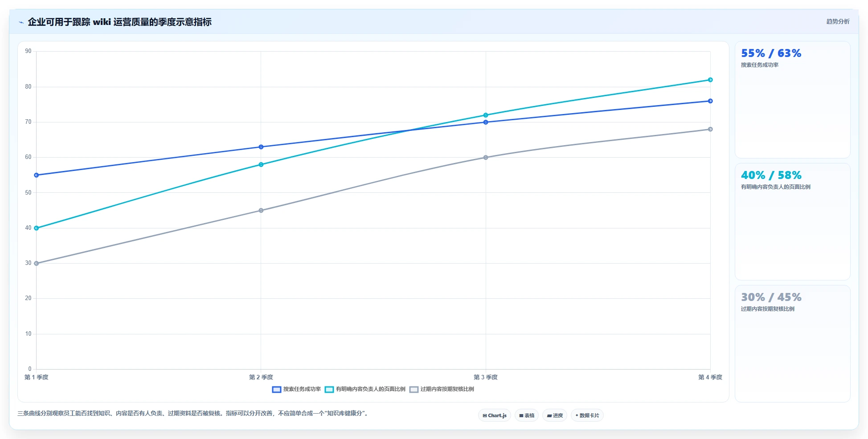Viewport: 868px width, 439px height.
Task: Click the 过期内容按期复核比例 caption in the third stat card
Action: (x=768, y=309)
